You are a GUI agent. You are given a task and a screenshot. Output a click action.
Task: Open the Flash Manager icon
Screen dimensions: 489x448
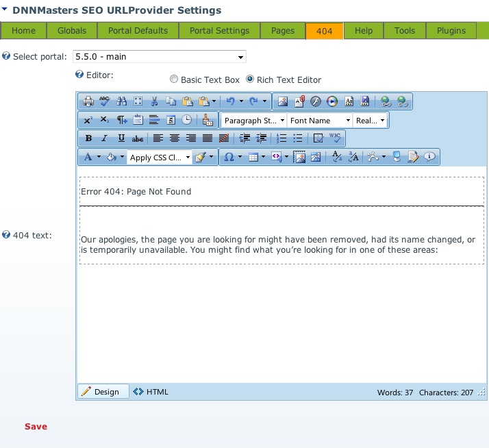(x=316, y=101)
